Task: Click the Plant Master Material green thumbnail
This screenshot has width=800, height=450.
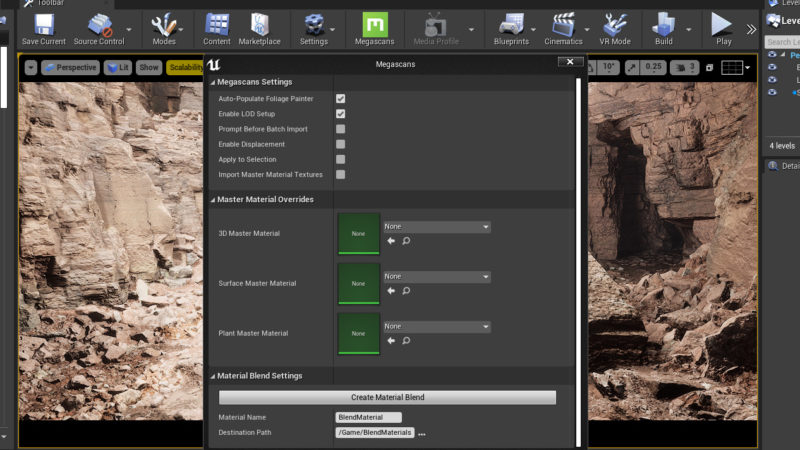Action: tap(359, 334)
